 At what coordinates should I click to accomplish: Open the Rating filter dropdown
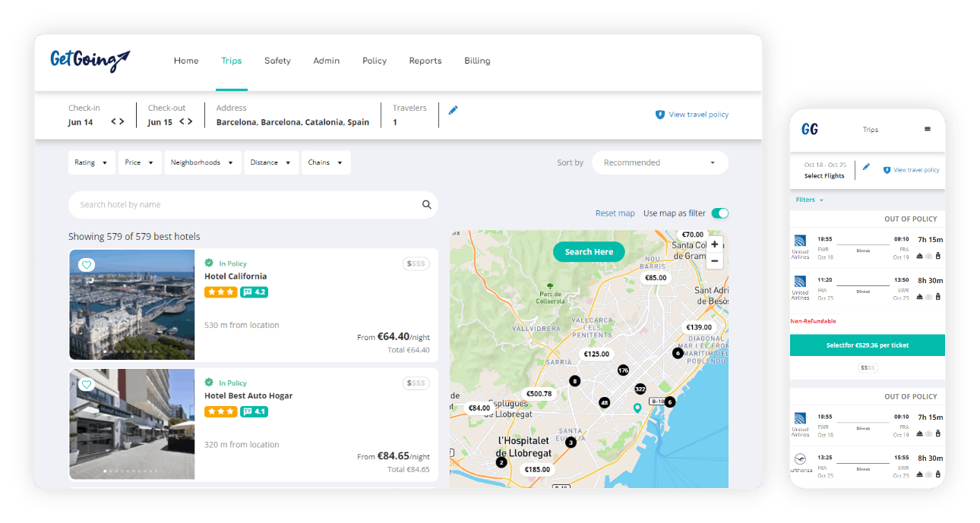(92, 162)
